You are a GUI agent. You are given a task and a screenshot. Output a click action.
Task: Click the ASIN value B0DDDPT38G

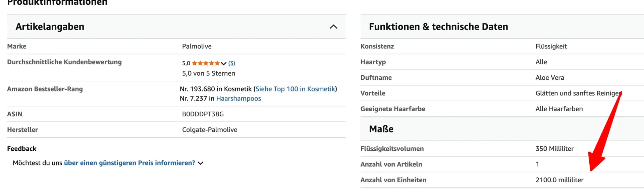[x=203, y=114]
